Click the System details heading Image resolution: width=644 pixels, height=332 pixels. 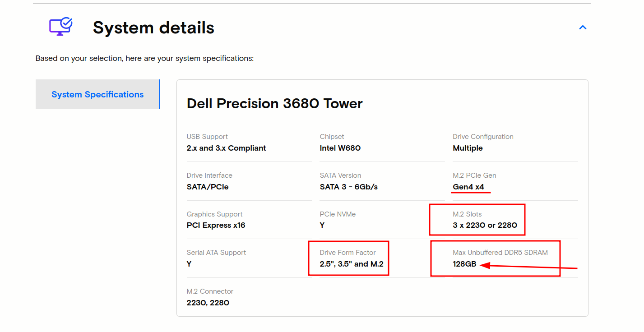pyautogui.click(x=153, y=28)
